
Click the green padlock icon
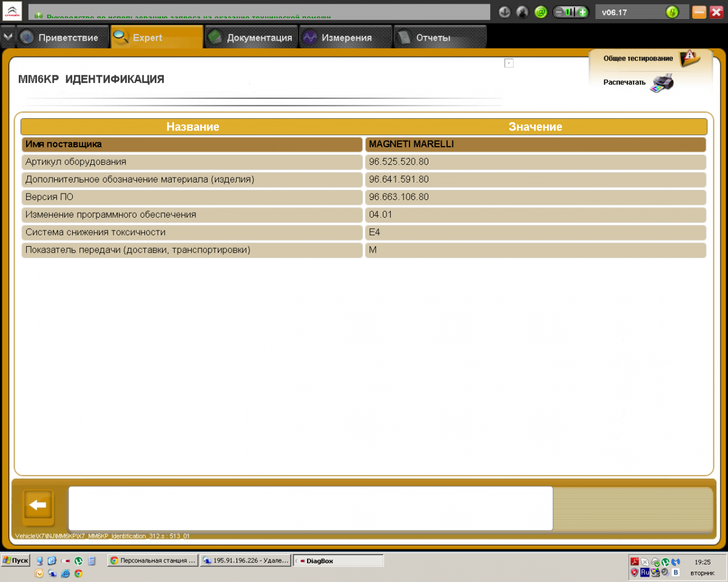[672, 12]
